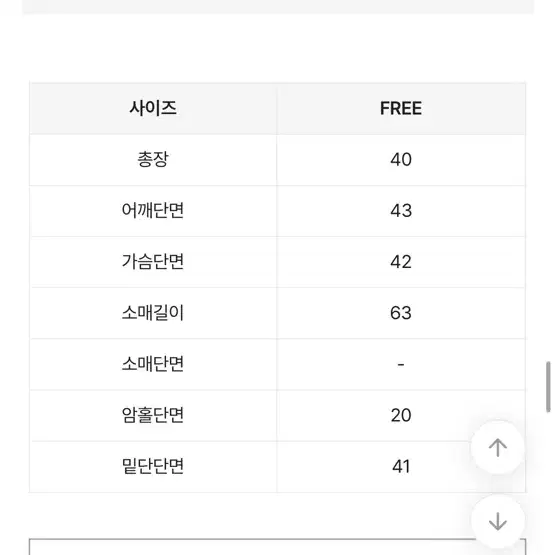Click the vertical scrollbar thumb
This screenshot has width=555, height=555.
coord(548,387)
